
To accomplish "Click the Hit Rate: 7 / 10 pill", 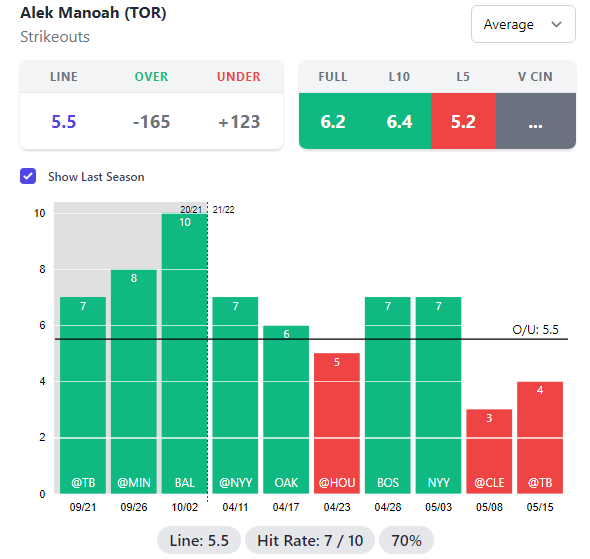I will (310, 540).
